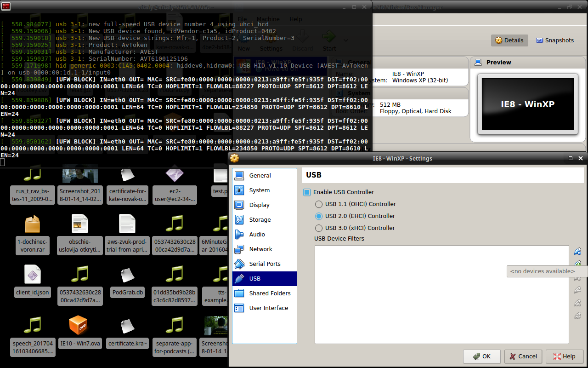
Task: Open Shared Folders settings category
Action: pyautogui.click(x=265, y=293)
